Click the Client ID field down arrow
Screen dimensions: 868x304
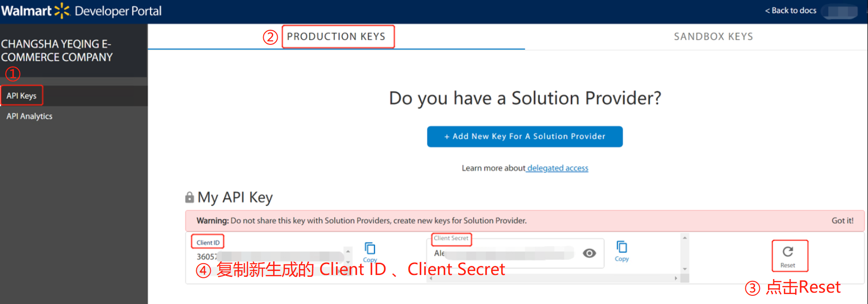click(348, 261)
